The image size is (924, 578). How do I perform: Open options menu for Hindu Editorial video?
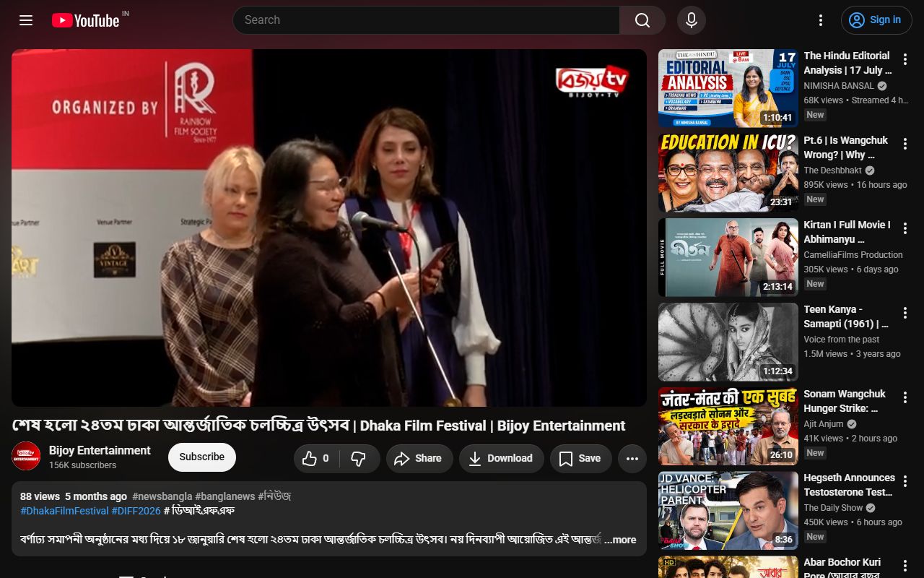(x=905, y=59)
